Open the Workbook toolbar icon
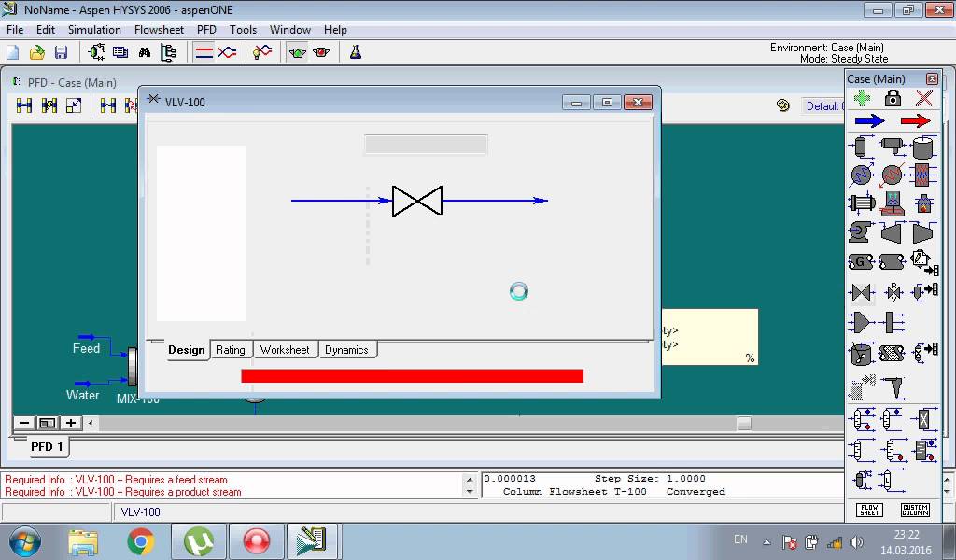 click(x=120, y=52)
